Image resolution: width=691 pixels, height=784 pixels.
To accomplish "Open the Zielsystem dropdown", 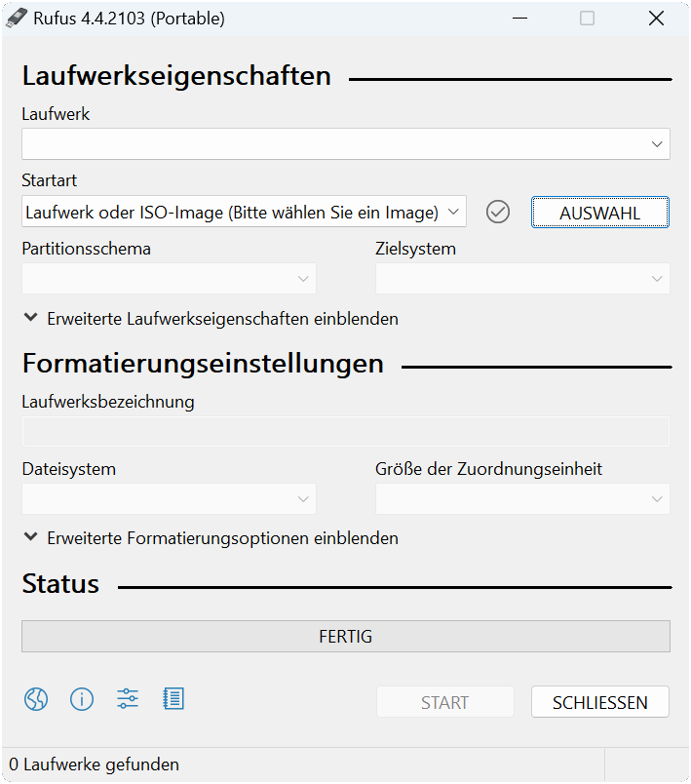I will click(522, 279).
